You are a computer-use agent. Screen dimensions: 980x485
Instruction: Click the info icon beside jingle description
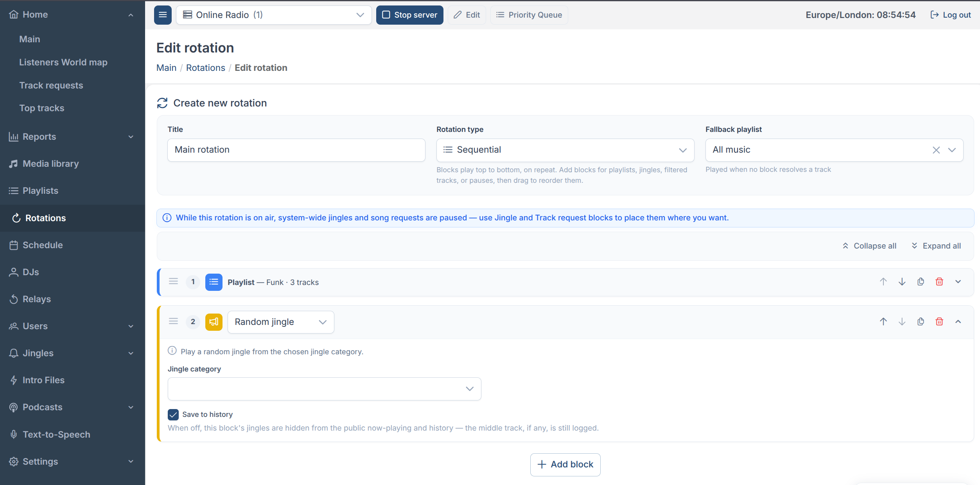(x=172, y=351)
